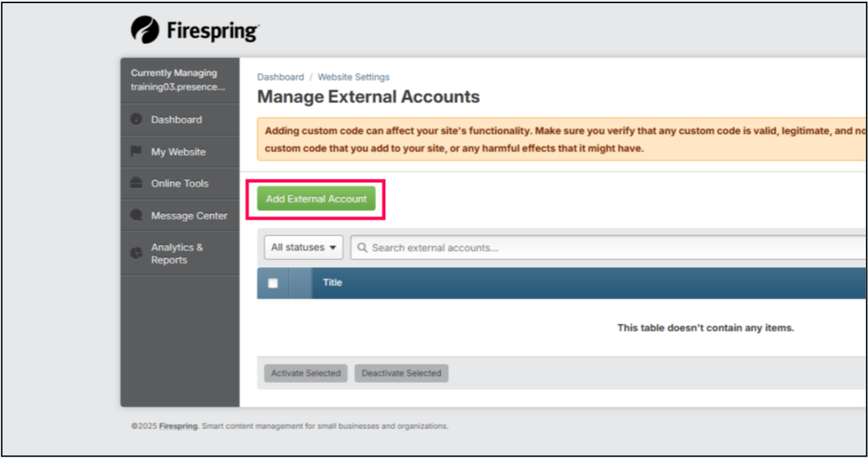
Task: Click the speech bubble icon for Message Center
Action: (136, 216)
